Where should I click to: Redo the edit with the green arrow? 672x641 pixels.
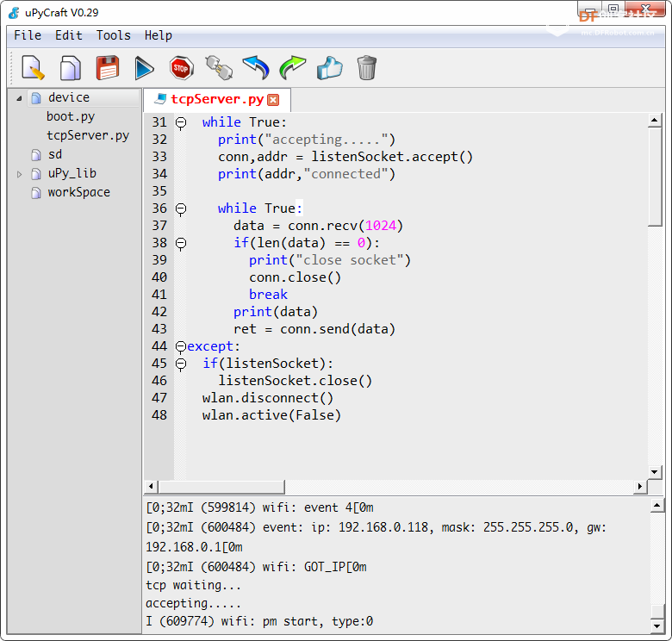[x=293, y=68]
